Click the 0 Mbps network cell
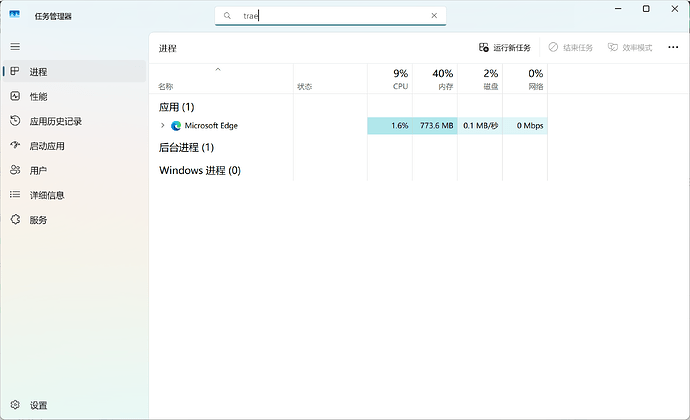Screen dimensions: 690x420 525,125
